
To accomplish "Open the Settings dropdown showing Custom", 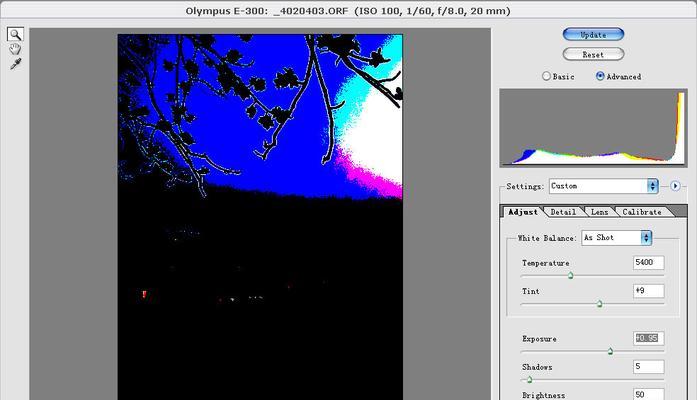I will click(604, 186).
